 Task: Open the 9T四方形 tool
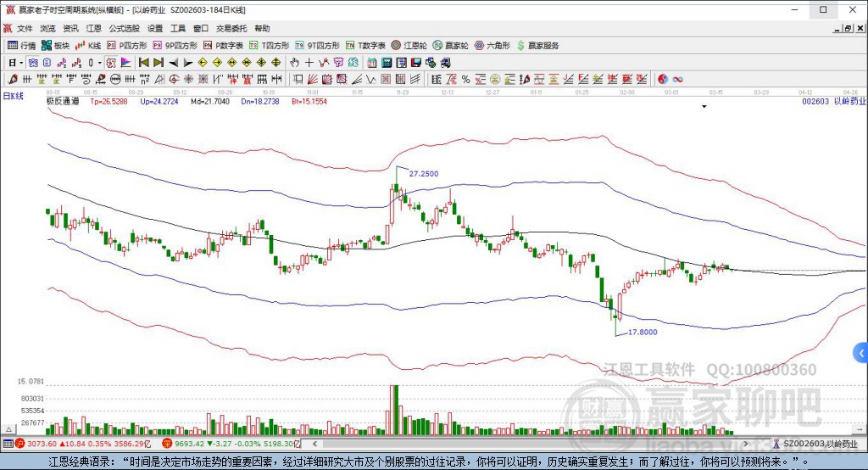click(318, 46)
